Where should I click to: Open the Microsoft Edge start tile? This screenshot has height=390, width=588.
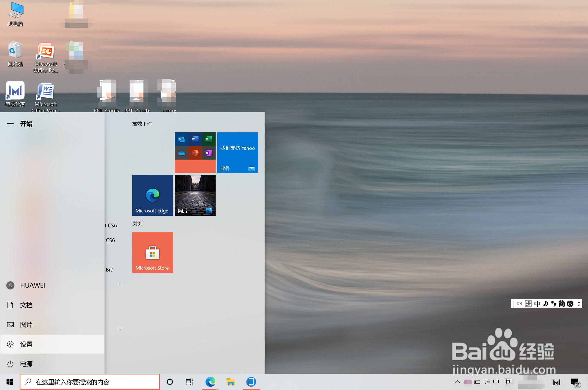click(x=152, y=195)
